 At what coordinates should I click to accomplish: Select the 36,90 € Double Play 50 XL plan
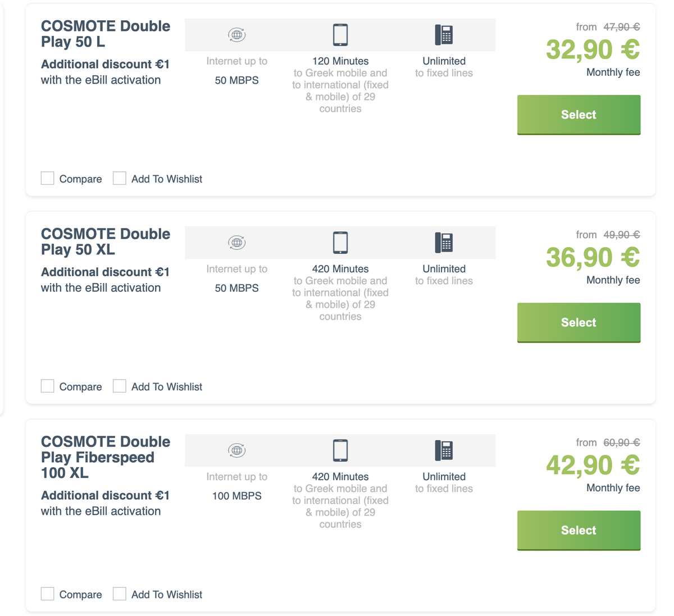579,322
